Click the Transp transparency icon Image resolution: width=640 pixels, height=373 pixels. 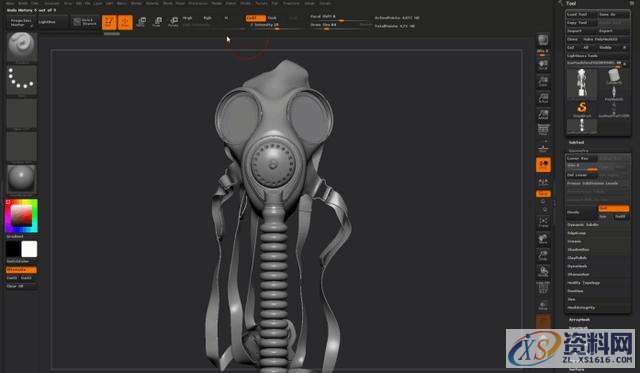click(x=543, y=305)
